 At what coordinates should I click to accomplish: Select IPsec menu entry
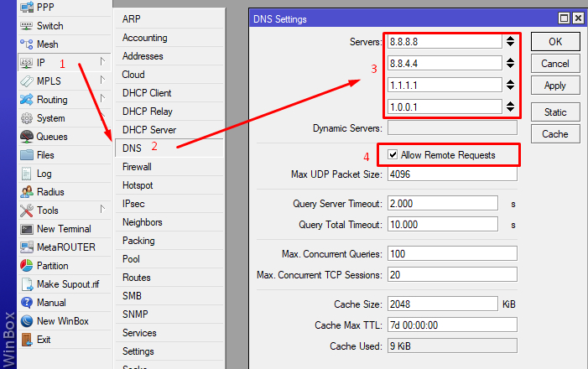click(x=169, y=203)
